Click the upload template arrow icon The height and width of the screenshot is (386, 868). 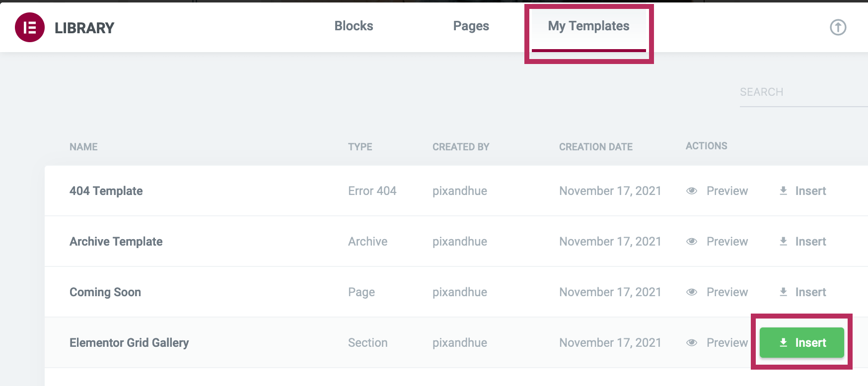(838, 27)
